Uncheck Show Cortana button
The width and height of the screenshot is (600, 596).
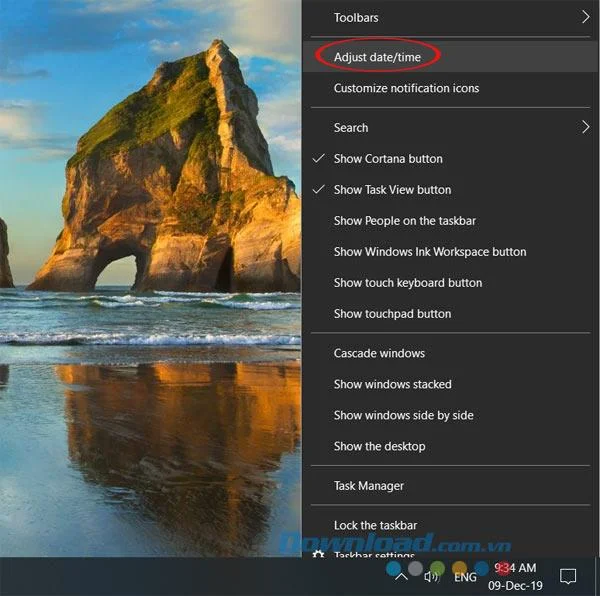(450, 159)
